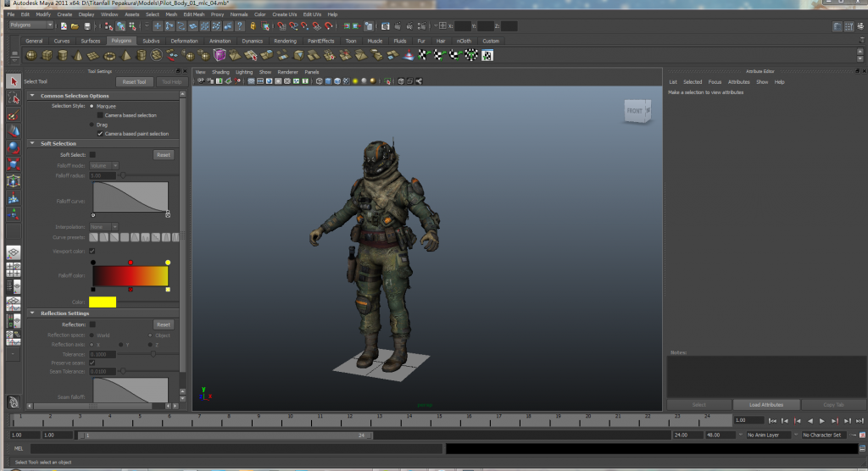
Task: Toggle the Reflection checkbox
Action: click(x=92, y=324)
